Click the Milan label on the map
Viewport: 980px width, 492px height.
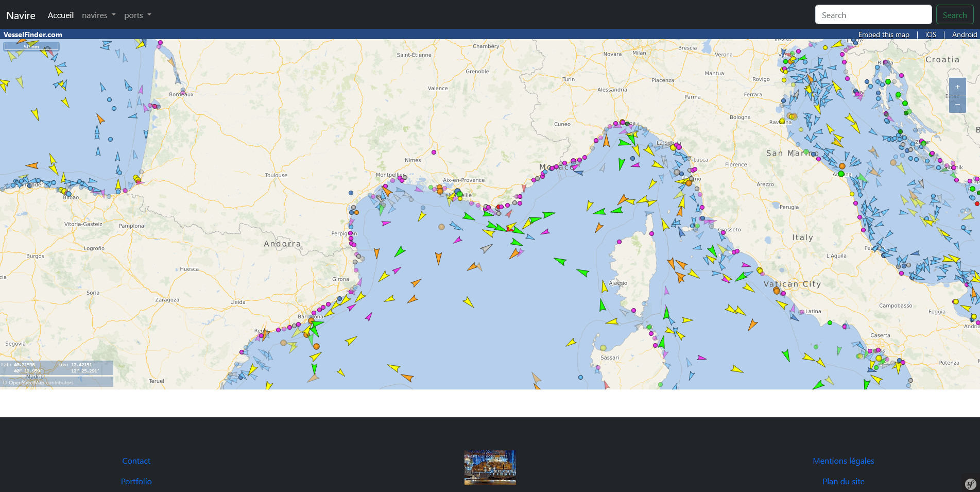639,53
